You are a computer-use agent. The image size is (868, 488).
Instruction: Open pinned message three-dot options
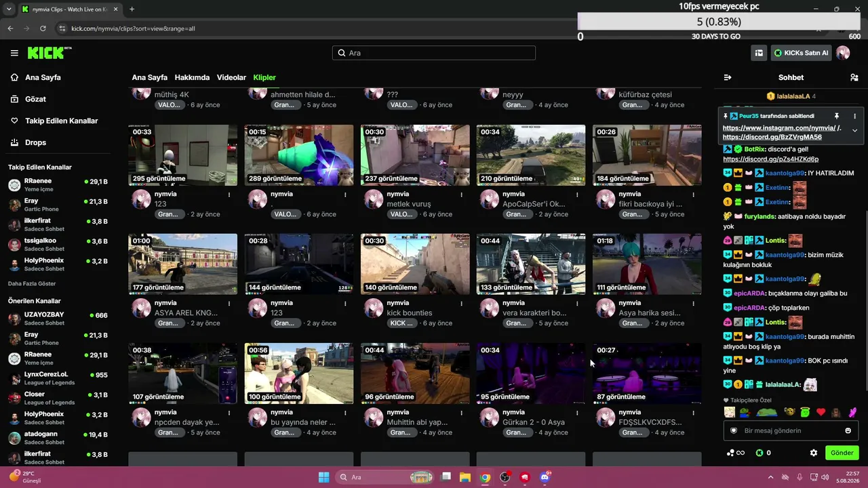point(854,116)
